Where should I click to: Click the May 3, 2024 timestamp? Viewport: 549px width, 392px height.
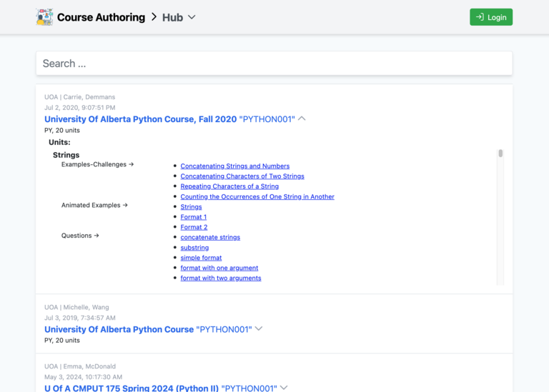point(84,377)
